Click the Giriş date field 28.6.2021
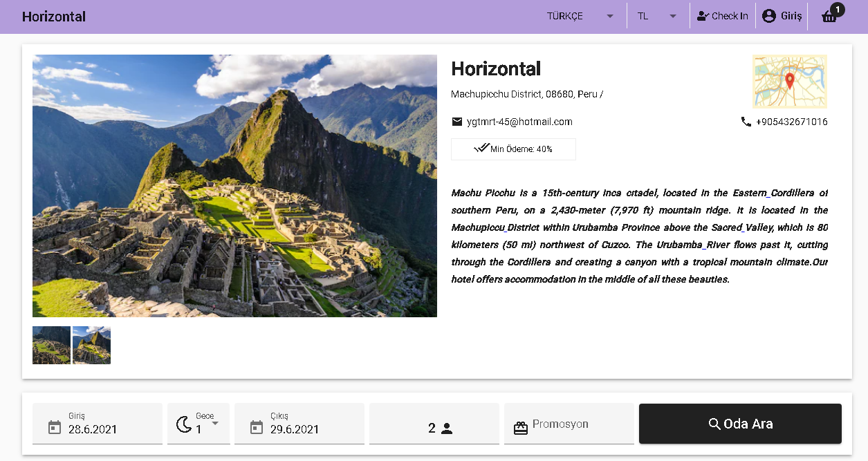Screen dimensions: 868x461 [98, 424]
